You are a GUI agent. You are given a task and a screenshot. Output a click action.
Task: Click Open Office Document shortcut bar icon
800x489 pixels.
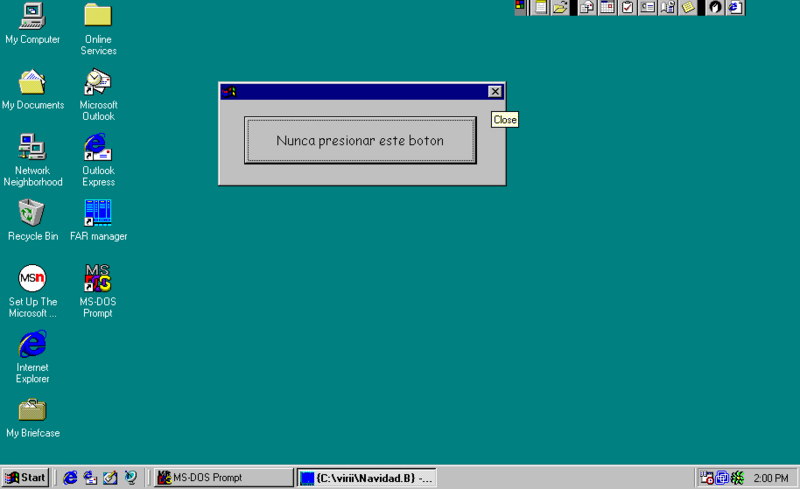point(560,7)
